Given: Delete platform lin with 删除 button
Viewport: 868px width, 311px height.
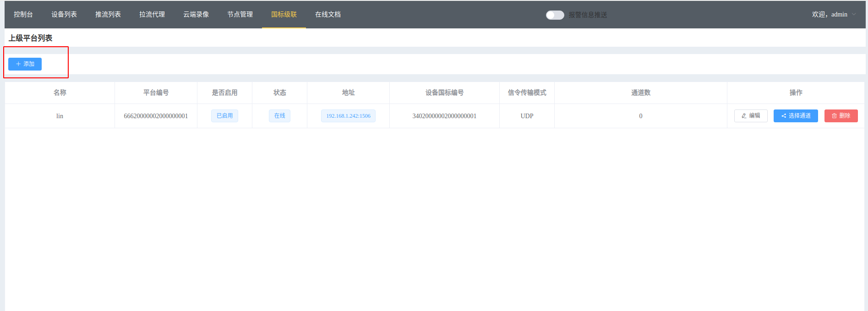Looking at the screenshot, I should (841, 116).
